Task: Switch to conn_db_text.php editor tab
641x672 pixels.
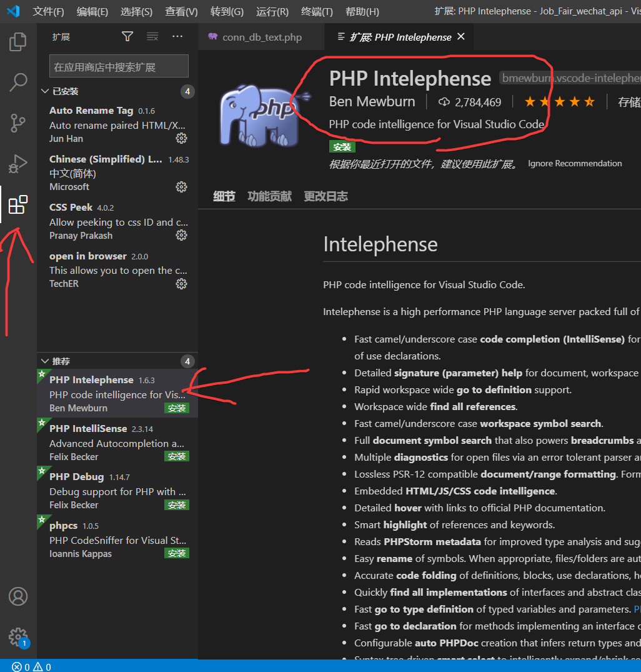Action: 261,37
